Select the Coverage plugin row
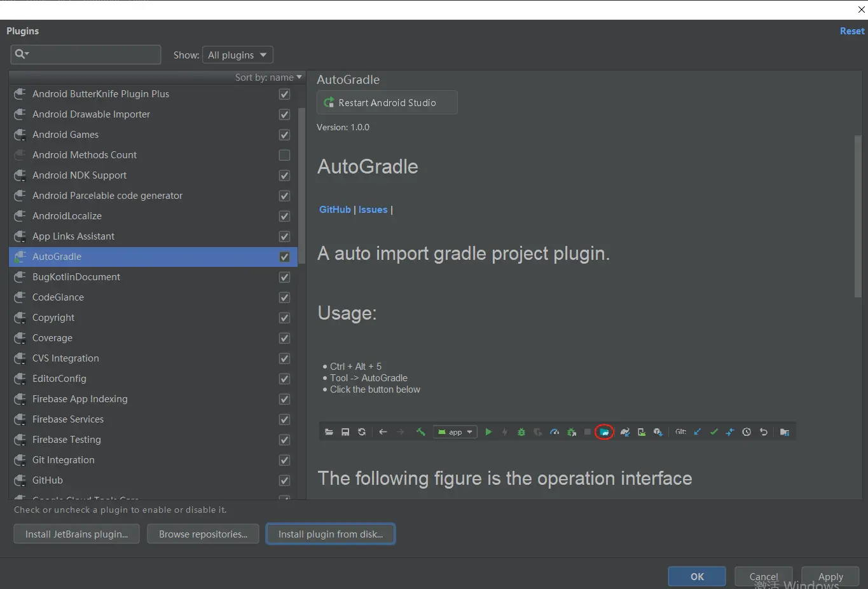Viewport: 868px width, 589px height. [x=153, y=338]
